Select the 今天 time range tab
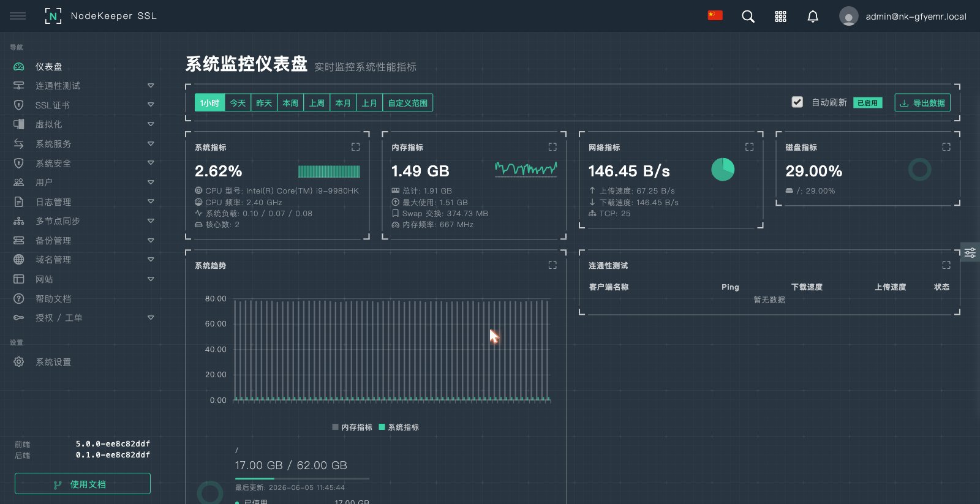The image size is (980, 504). 238,103
